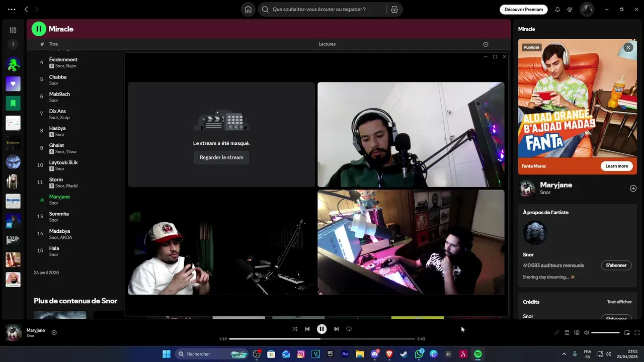Skip to the previous track
The image size is (644, 362).
coord(307,329)
